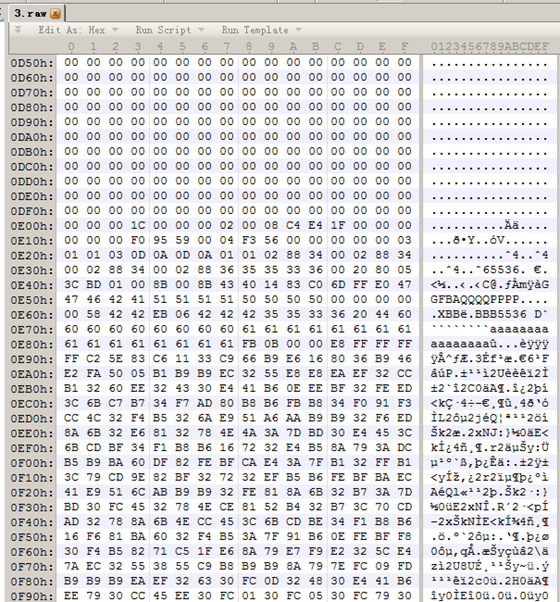Click byte 1F in row 0E00h
Viewport: 560px width, 602px height.
click(x=338, y=225)
